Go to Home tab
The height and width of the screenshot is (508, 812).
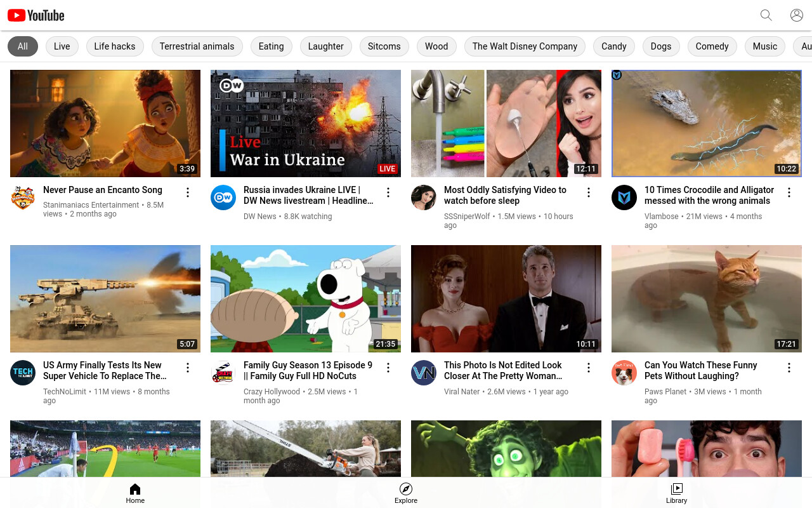click(x=135, y=493)
